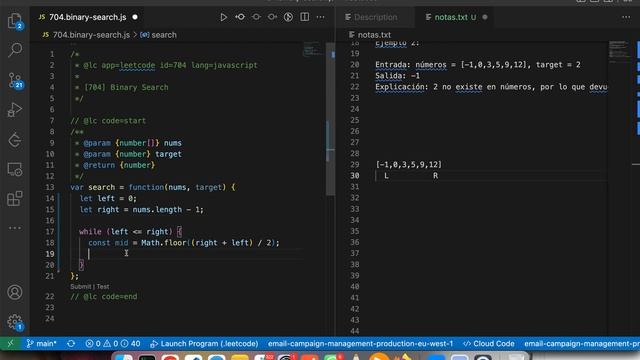The height and width of the screenshot is (360, 640).
Task: Open the Explorer view in the activity bar
Action: 15,20
